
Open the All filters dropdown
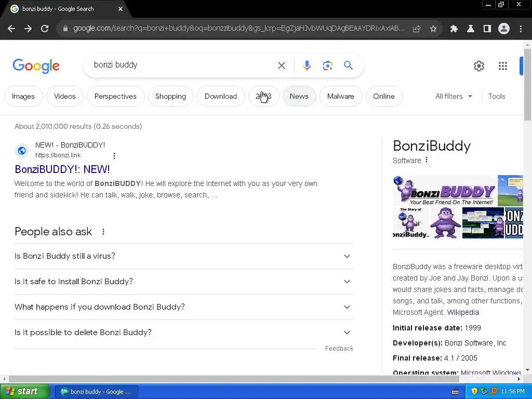point(454,96)
